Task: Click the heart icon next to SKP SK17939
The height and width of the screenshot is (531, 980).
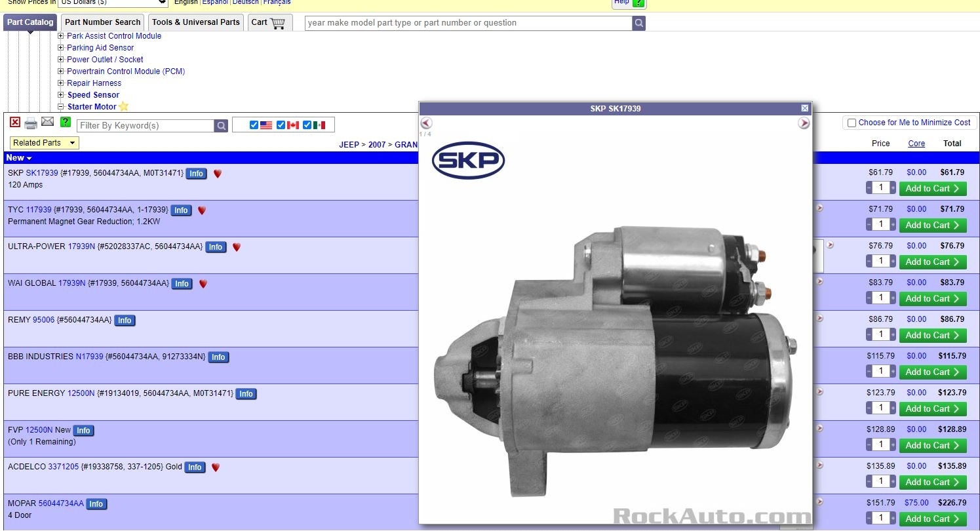Action: (x=218, y=174)
